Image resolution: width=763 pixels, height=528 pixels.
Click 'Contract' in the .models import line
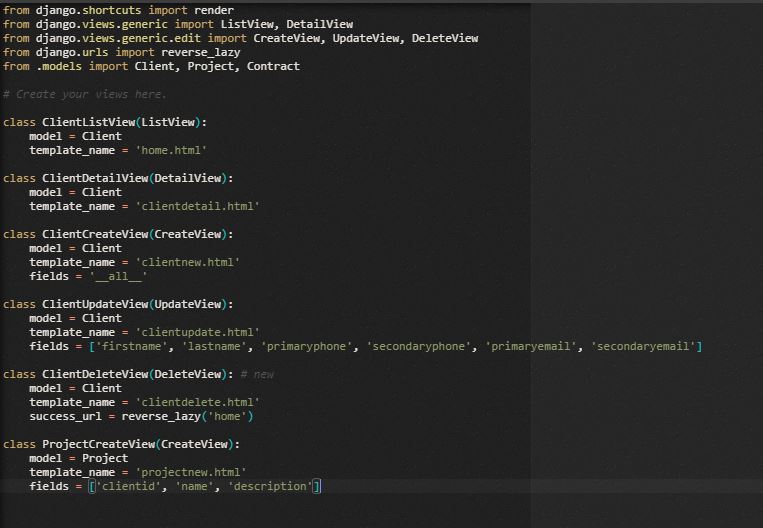pyautogui.click(x=273, y=66)
